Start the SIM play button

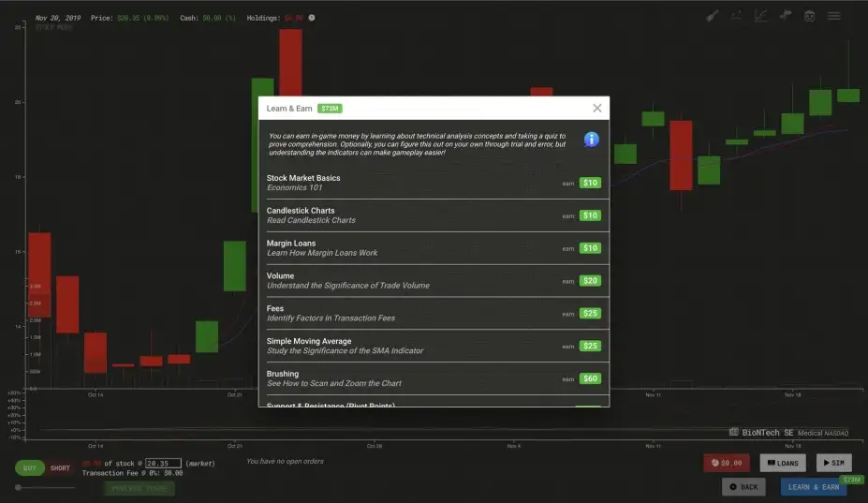(833, 463)
